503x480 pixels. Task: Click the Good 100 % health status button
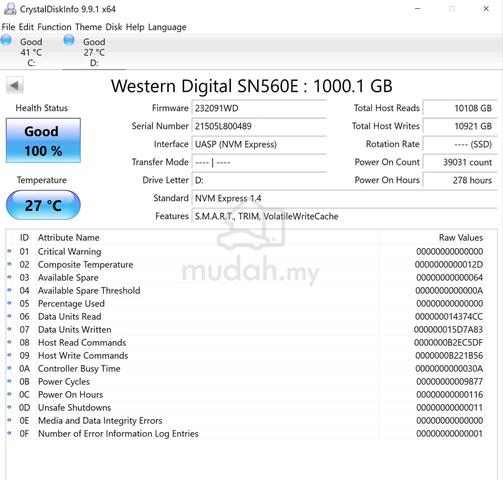pos(43,140)
